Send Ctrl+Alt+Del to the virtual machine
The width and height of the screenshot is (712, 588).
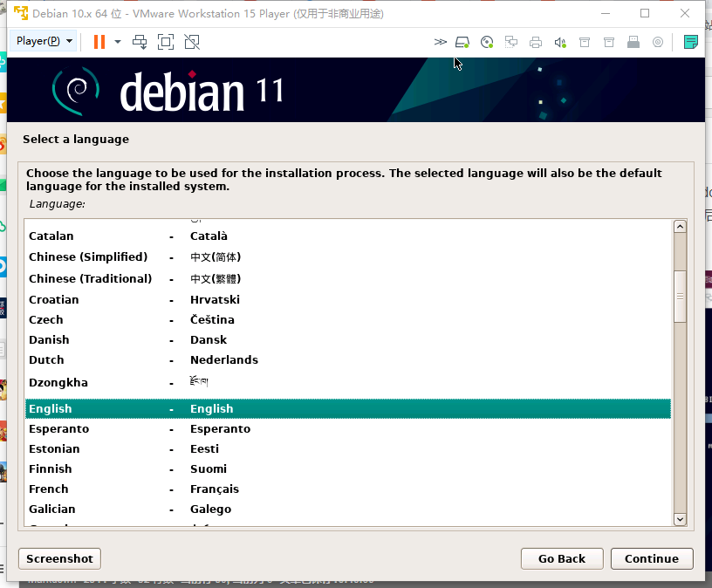click(x=140, y=42)
